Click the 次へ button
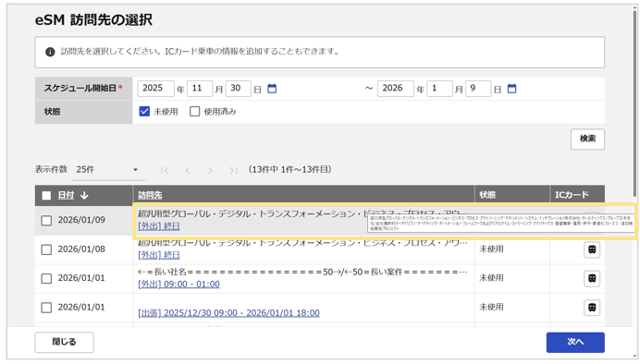The width and height of the screenshot is (640, 364). tap(575, 342)
